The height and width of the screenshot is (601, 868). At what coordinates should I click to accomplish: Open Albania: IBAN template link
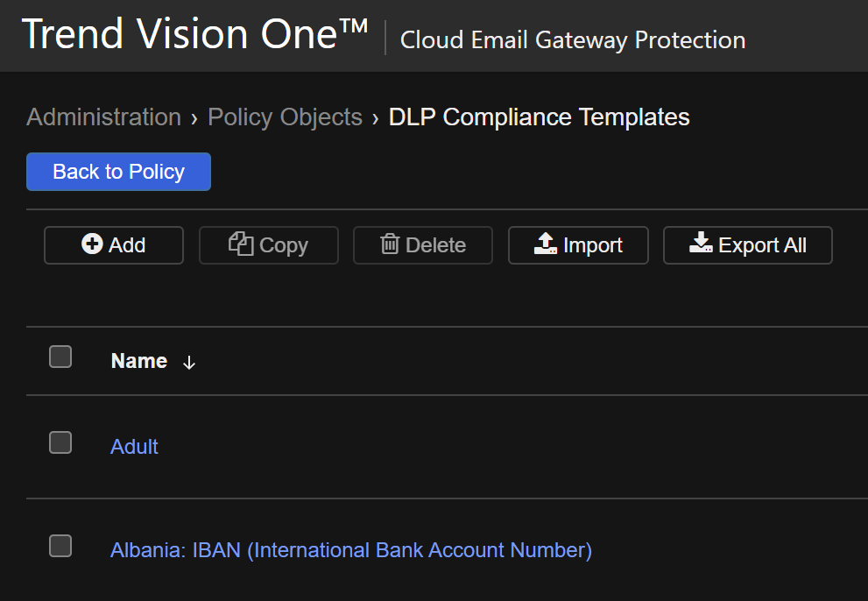coord(350,550)
